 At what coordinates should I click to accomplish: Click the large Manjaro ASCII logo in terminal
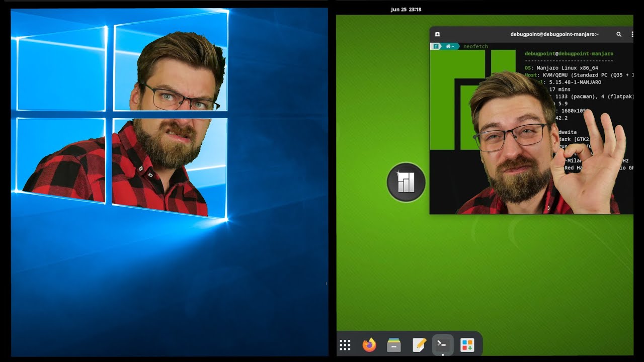(x=473, y=100)
